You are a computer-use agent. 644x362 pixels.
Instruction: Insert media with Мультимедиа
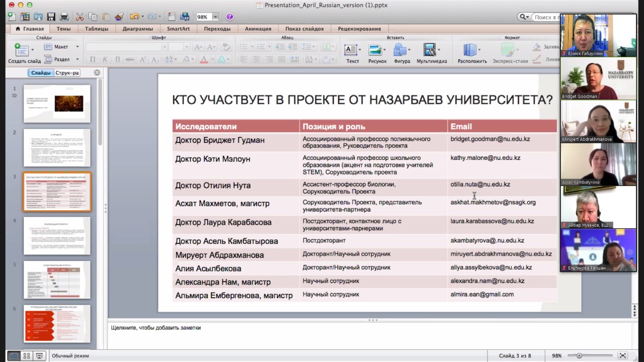click(x=431, y=54)
